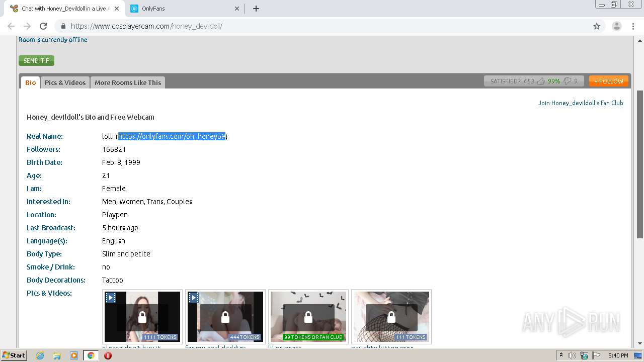Go forward in browser history
This screenshot has height=362, width=644.
[27, 26]
